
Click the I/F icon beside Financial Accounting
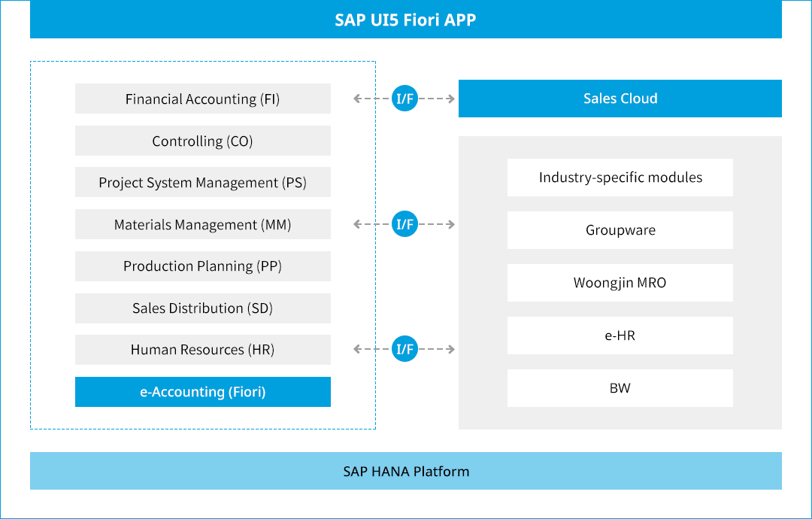tap(404, 99)
